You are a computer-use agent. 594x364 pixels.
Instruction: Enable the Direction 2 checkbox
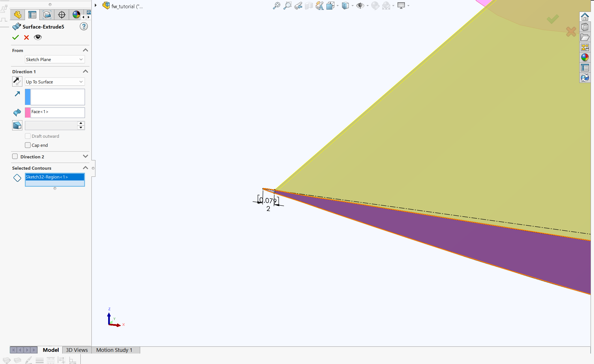pos(15,156)
